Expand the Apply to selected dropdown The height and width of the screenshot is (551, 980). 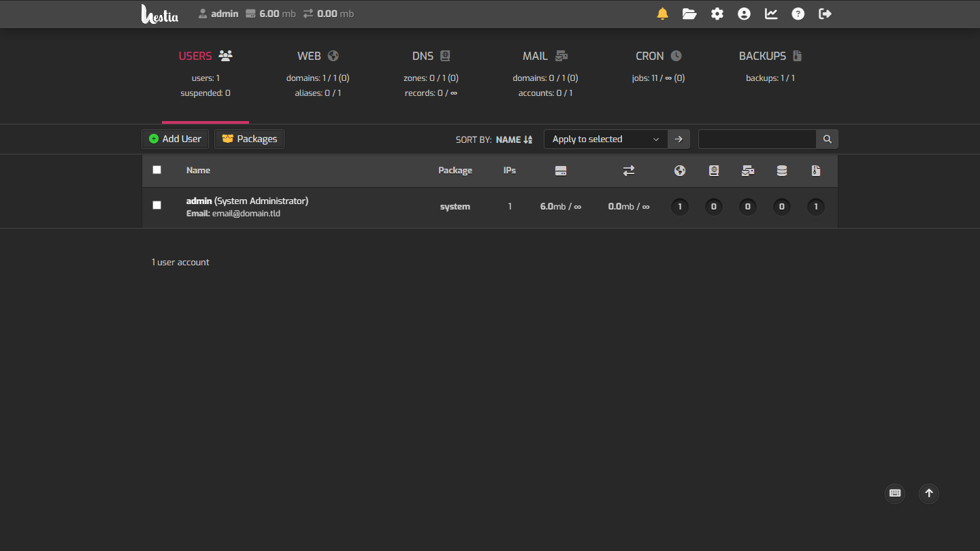point(606,139)
